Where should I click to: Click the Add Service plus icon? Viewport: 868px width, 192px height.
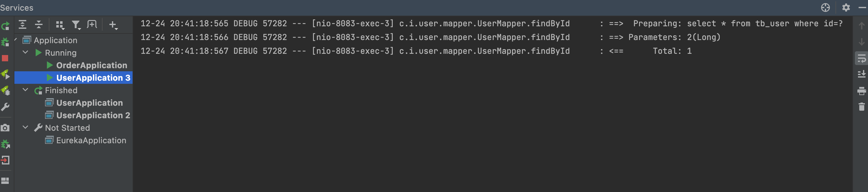pyautogui.click(x=113, y=25)
